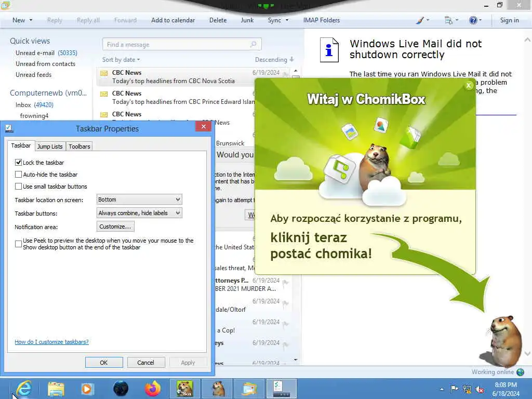532x399 pixels.
Task: Click OK in Taskbar Properties
Action: coord(104,362)
